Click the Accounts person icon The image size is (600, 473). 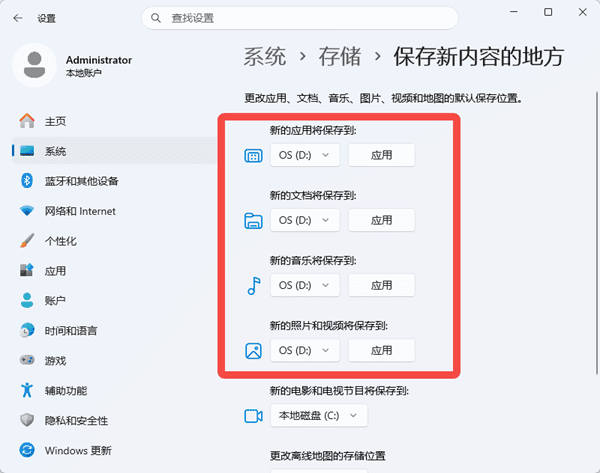(x=27, y=300)
